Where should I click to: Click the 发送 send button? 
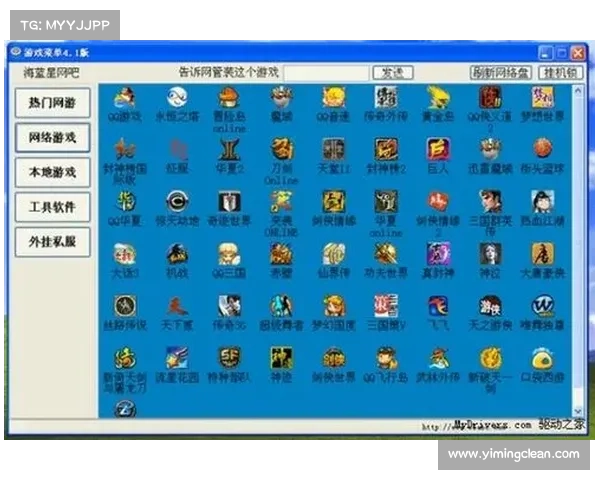point(393,73)
